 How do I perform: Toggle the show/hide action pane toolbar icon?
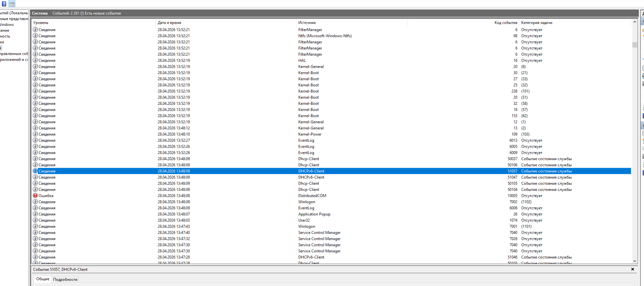(12, 4)
